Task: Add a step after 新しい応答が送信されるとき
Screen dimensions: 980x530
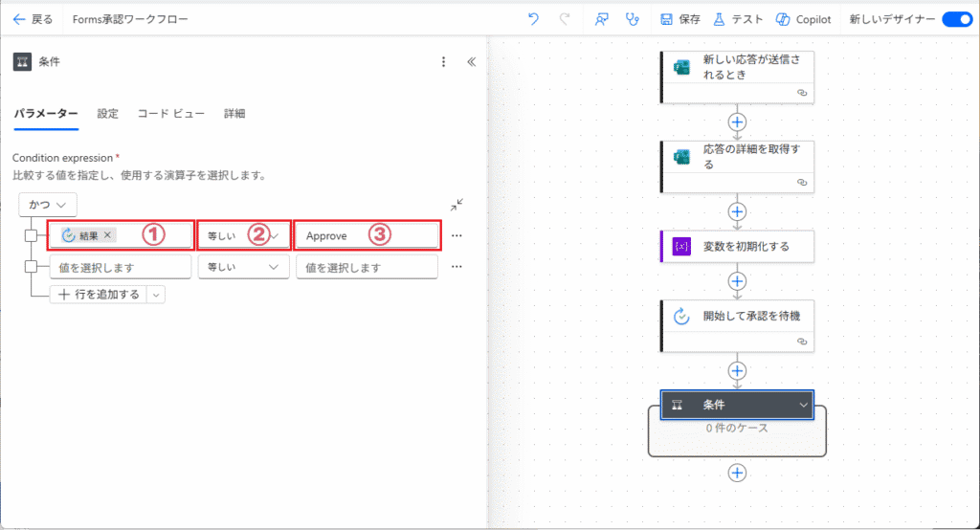Action: (737, 121)
